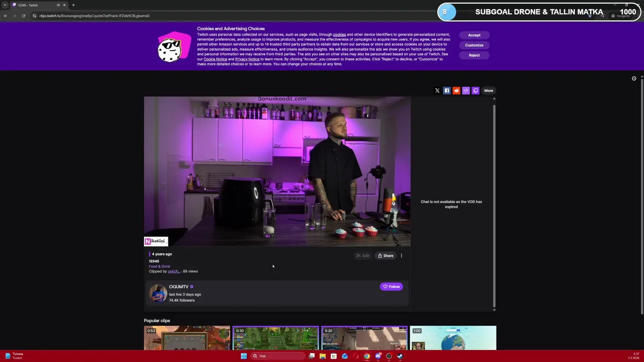This screenshot has height=362, width=644.
Task: Click the '74.4K followers' text
Action: (x=182, y=300)
